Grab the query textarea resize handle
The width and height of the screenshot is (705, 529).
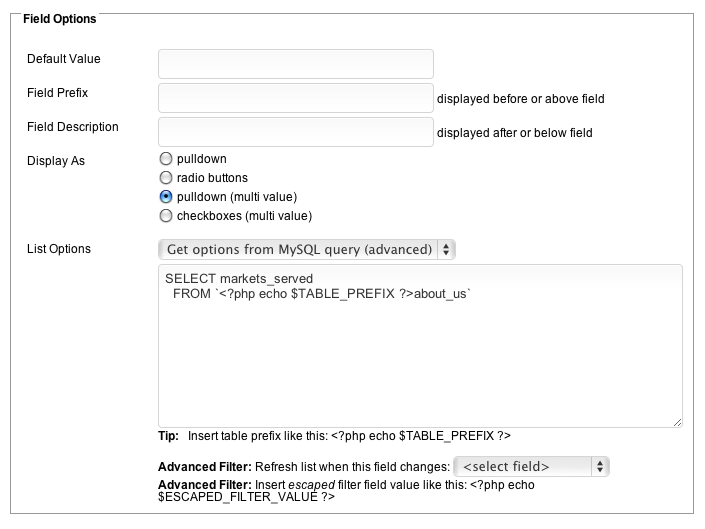(677, 422)
